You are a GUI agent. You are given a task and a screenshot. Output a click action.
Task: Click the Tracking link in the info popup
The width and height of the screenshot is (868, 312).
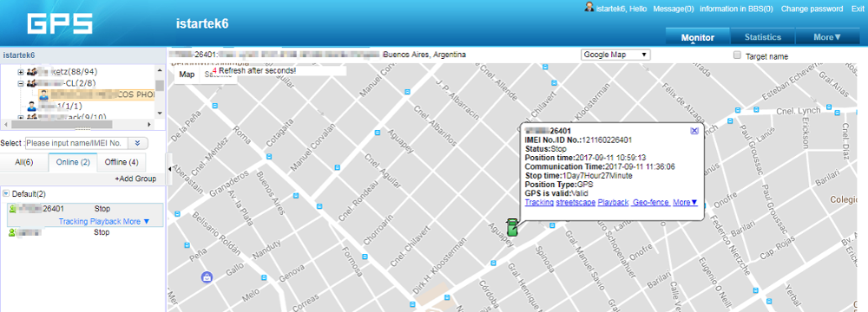[x=539, y=203]
